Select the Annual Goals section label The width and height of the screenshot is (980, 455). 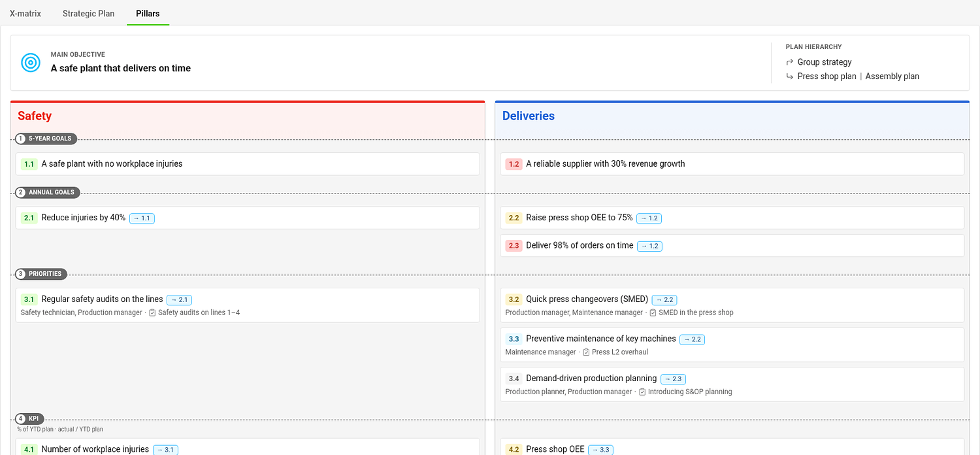point(47,193)
